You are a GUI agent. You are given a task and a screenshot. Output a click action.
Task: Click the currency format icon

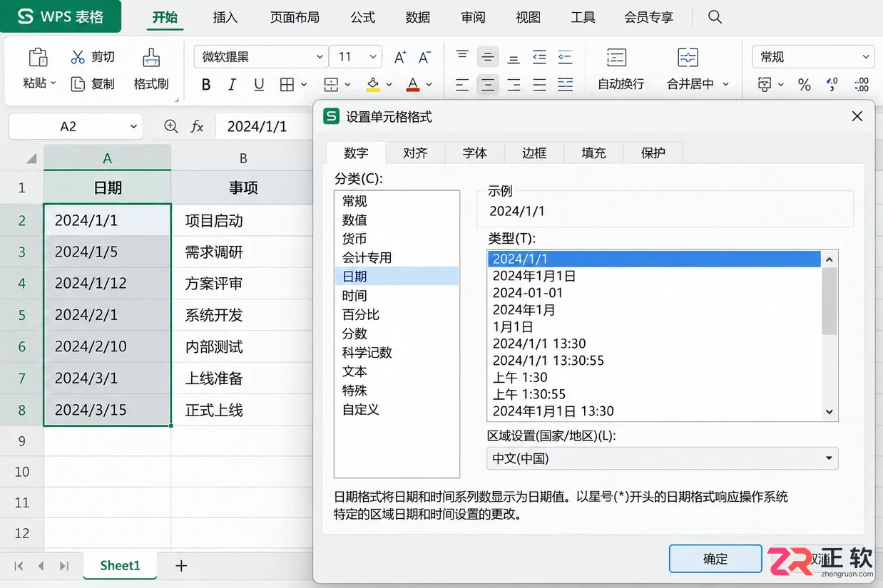point(765,85)
